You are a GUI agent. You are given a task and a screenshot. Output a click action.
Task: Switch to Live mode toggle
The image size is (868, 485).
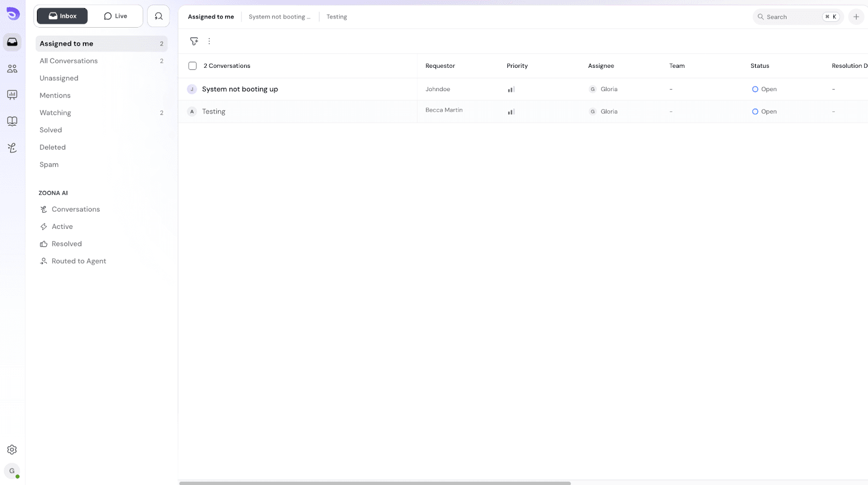116,16
